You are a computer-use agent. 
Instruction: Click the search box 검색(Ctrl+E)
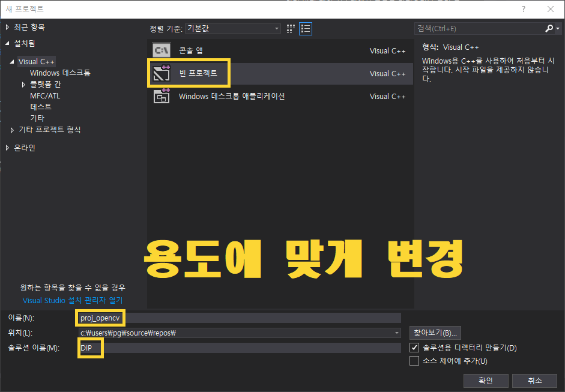(480, 28)
